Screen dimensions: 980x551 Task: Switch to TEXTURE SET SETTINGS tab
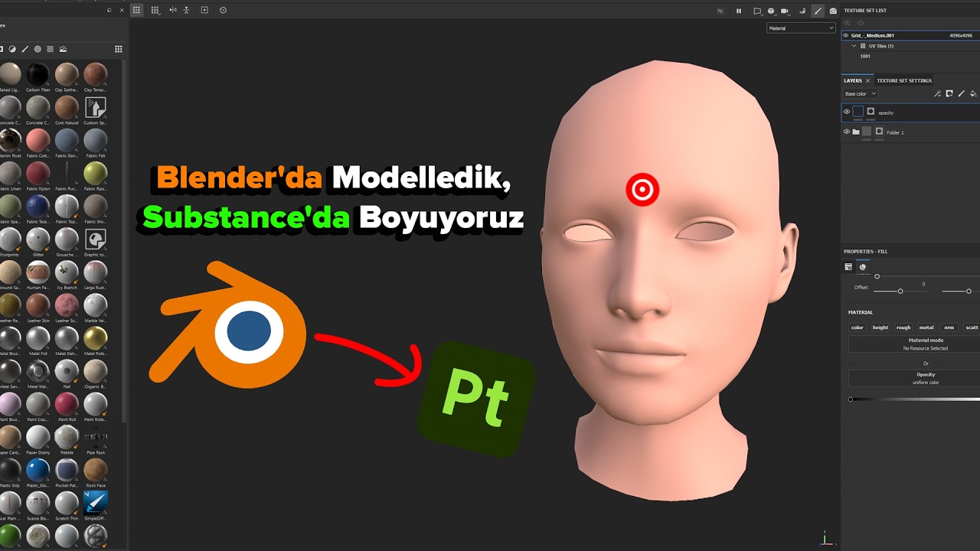point(904,80)
